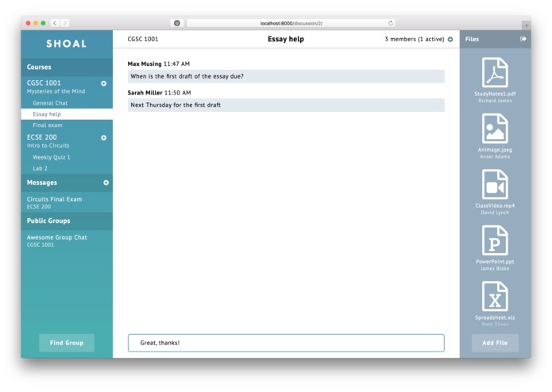The height and width of the screenshot is (392, 552).
Task: Open the StudyNotes1.pdf file icon
Action: [495, 72]
